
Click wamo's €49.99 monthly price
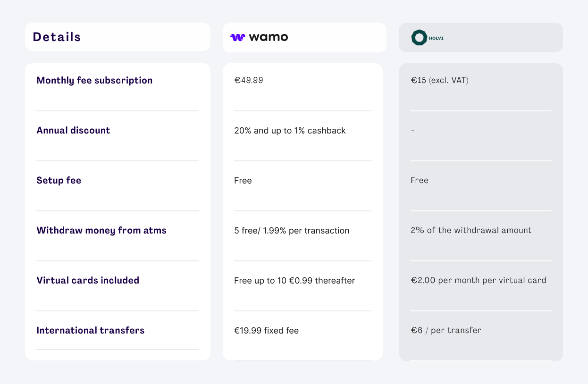(249, 80)
